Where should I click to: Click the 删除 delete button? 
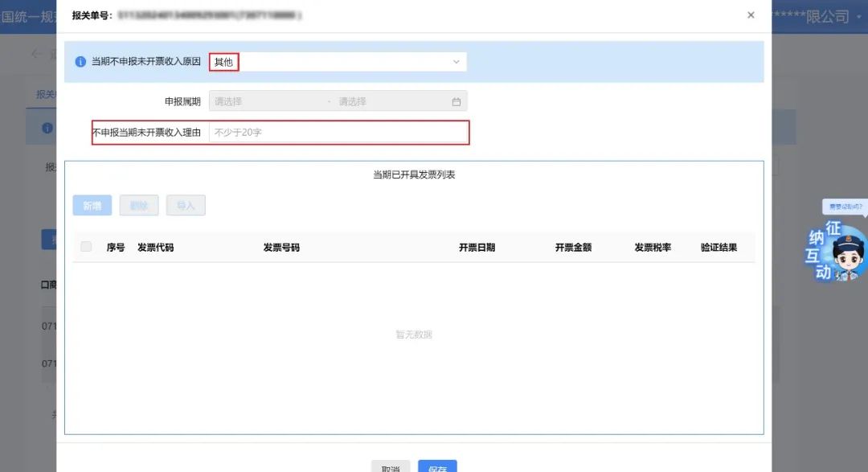click(x=138, y=205)
